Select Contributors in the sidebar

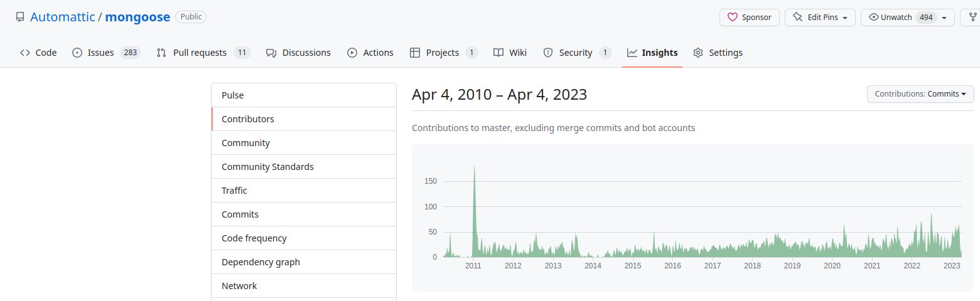304,119
